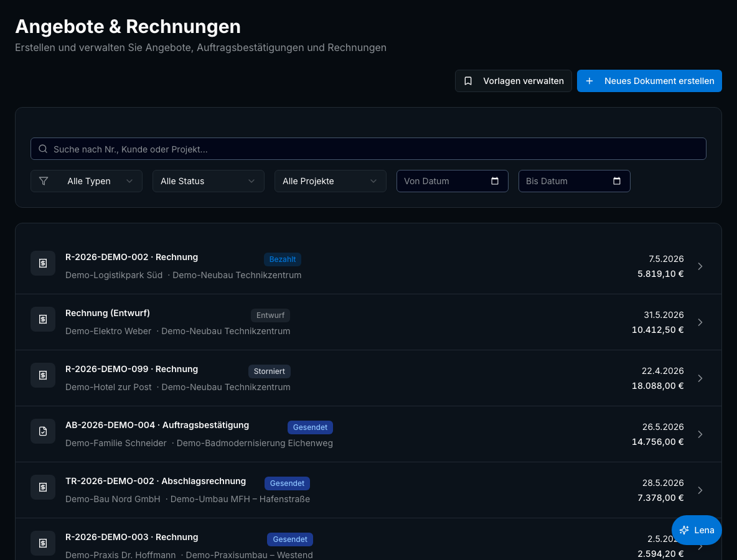The height and width of the screenshot is (560, 737).
Task: Click 'Demo-Badmodernisierung Eichenweg' project text
Action: [x=255, y=443]
